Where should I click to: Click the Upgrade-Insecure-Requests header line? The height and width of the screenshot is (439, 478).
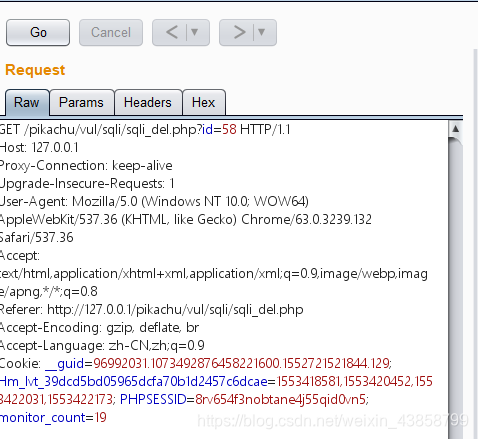(87, 183)
